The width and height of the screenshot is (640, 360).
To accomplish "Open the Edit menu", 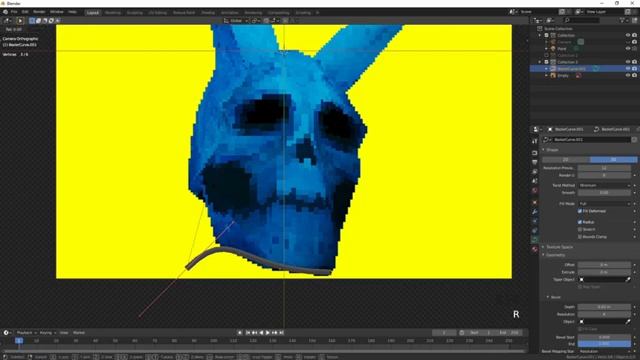I will click(x=25, y=12).
